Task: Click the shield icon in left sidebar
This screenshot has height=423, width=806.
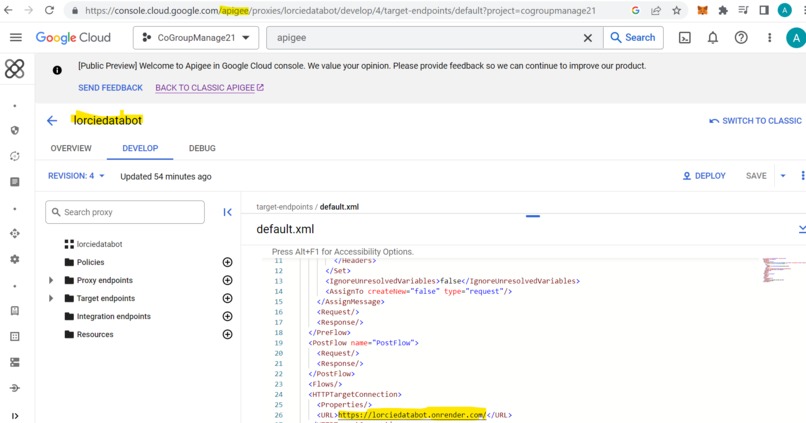Action: (x=14, y=131)
